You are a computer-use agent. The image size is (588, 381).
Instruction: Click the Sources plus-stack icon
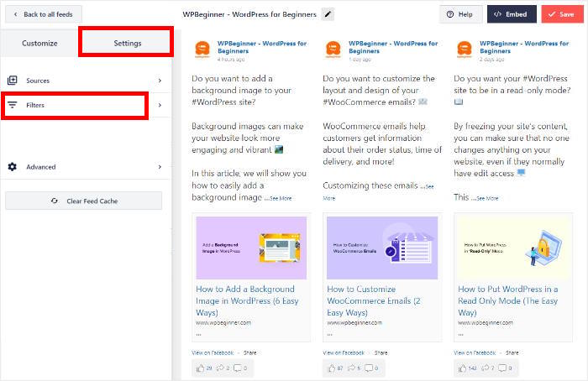(13, 81)
